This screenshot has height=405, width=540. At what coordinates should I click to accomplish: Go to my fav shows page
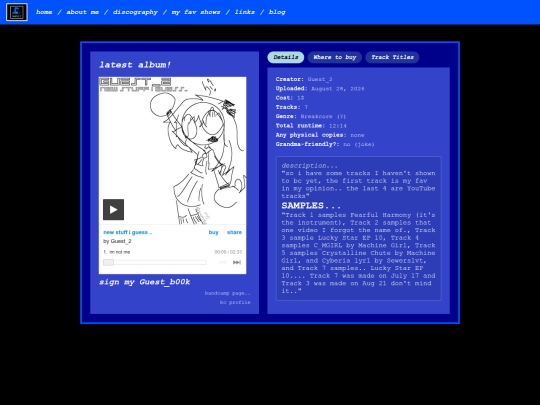tap(196, 12)
